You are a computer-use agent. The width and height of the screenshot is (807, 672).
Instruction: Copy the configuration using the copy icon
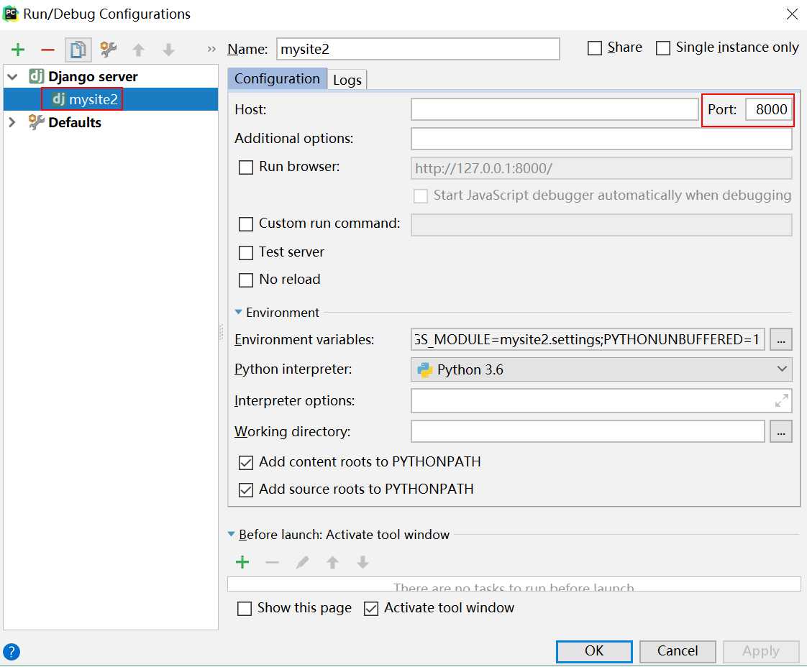point(78,50)
